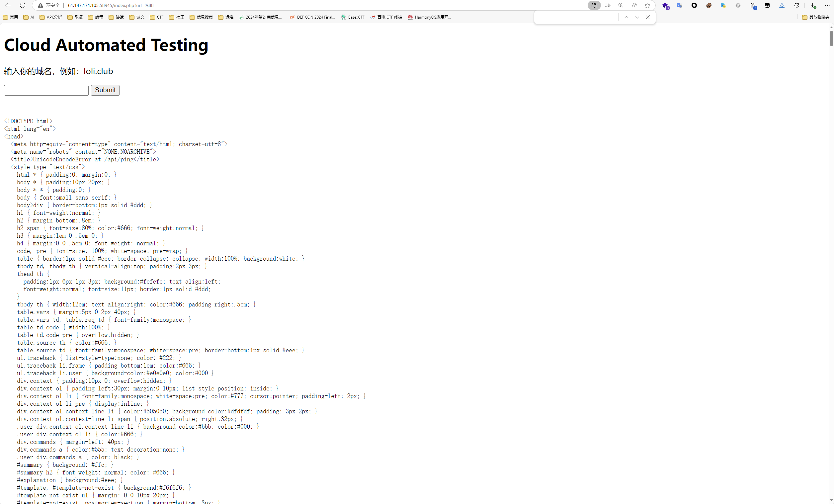Open the translate page icon
The width and height of the screenshot is (834, 504).
pyautogui.click(x=608, y=5)
